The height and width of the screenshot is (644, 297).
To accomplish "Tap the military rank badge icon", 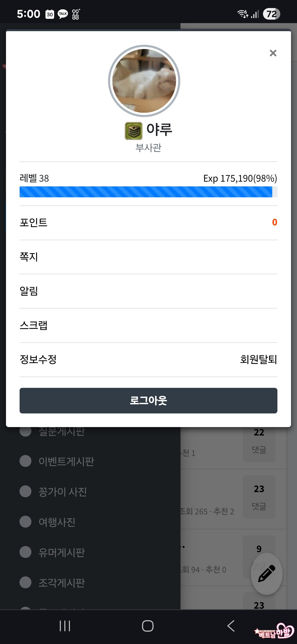I will pyautogui.click(x=133, y=131).
